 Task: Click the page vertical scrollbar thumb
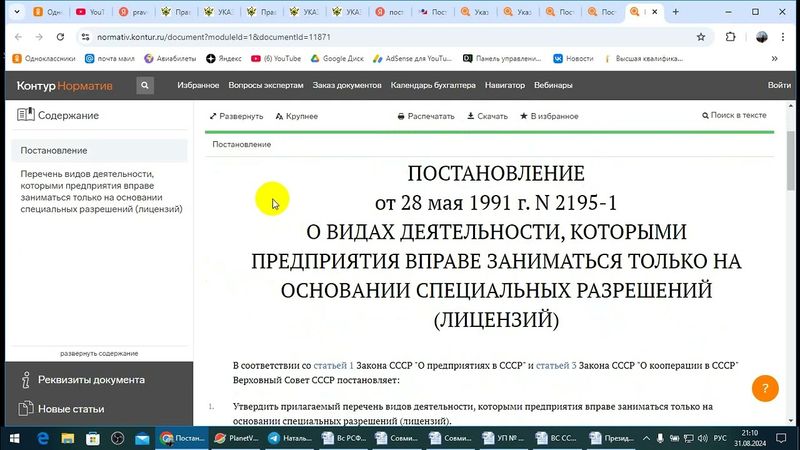(x=791, y=161)
